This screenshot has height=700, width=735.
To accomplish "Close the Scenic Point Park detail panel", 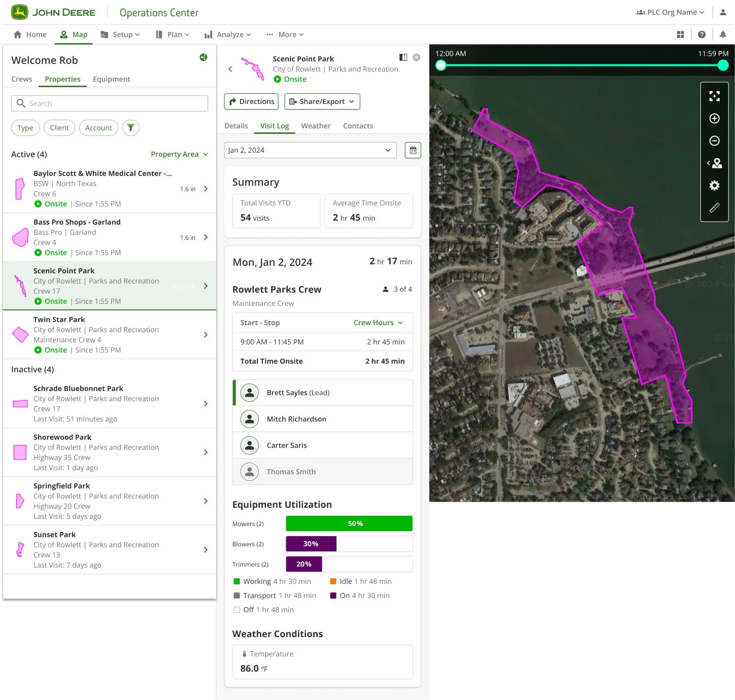I will coord(416,57).
